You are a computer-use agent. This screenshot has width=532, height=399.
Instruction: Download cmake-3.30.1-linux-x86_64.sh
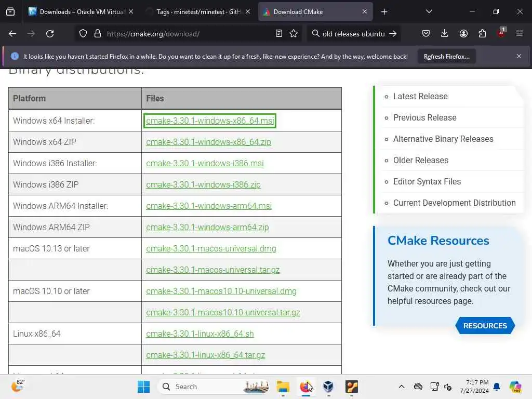(200, 334)
